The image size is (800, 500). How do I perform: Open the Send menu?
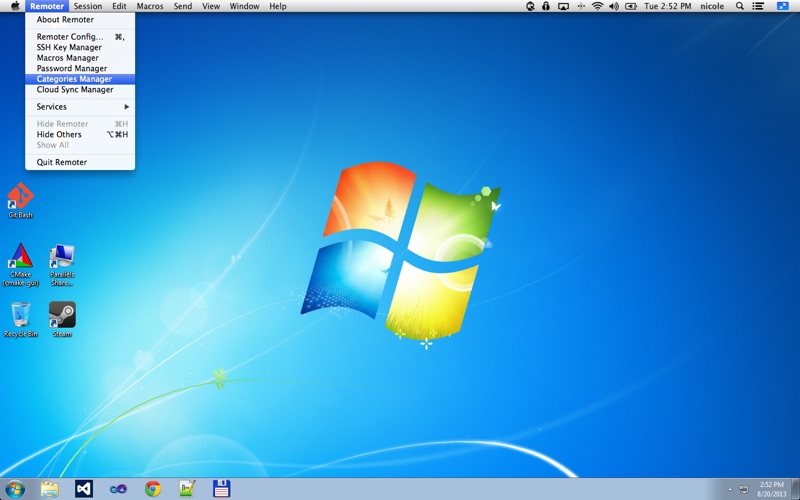coord(183,6)
